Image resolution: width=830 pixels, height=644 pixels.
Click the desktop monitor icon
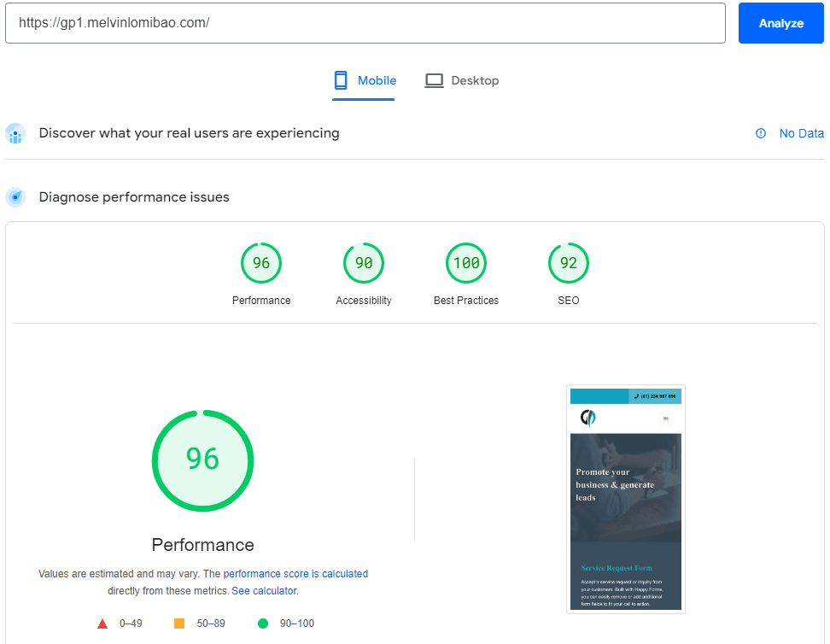pyautogui.click(x=435, y=81)
